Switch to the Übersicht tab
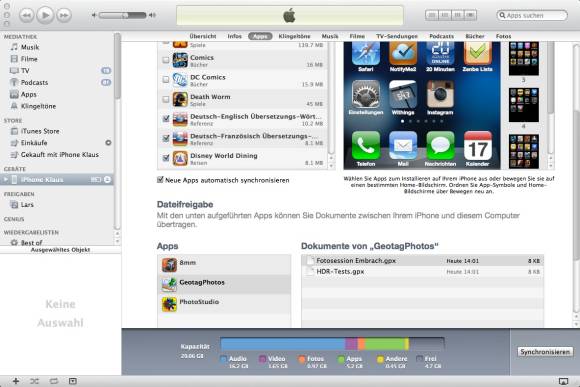Viewport: 580px width, 387px height. pos(203,36)
